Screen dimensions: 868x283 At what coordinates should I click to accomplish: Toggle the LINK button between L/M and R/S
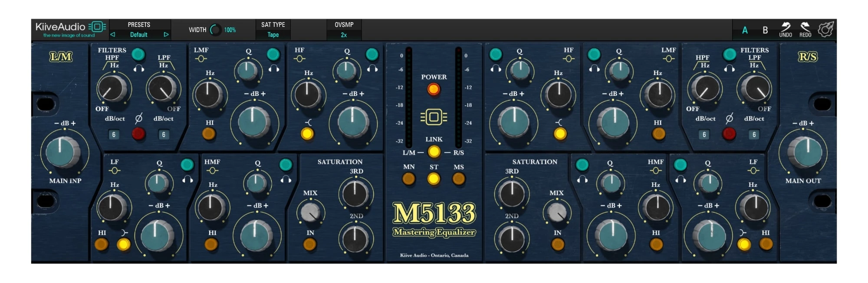point(434,152)
